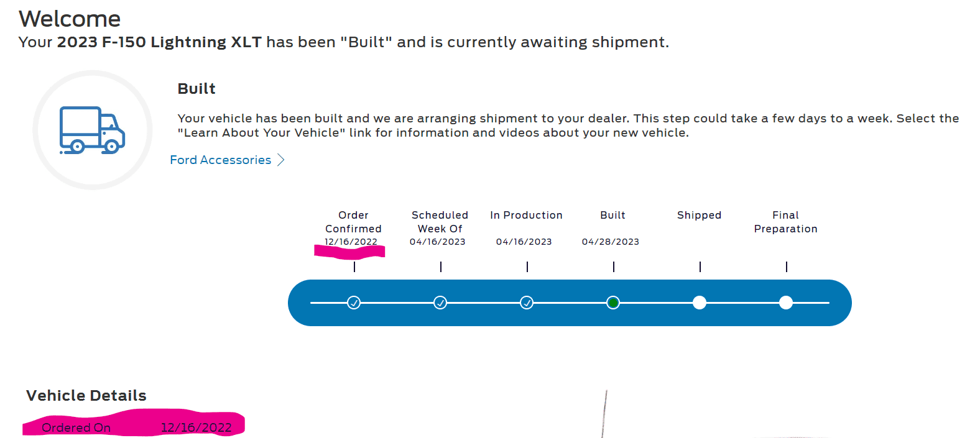Viewport: 980px width, 438px height.
Task: Click the green Built status dot
Action: (x=613, y=303)
